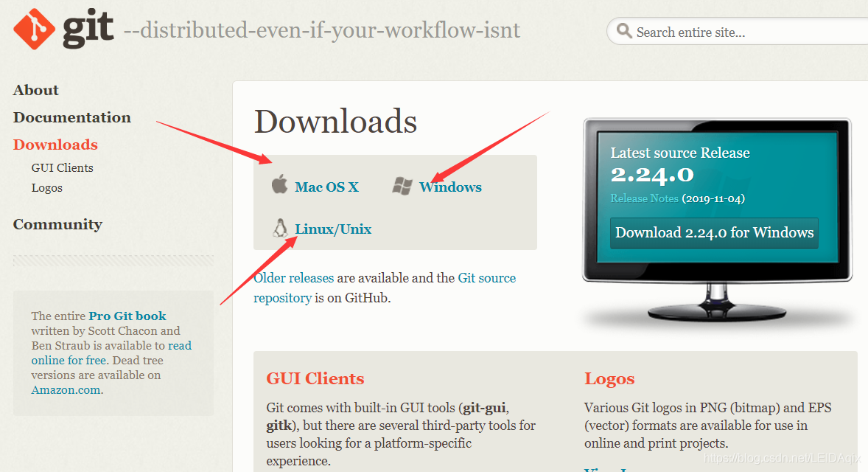The width and height of the screenshot is (868, 472).
Task: Open the Git source repository link
Action: coord(385,288)
